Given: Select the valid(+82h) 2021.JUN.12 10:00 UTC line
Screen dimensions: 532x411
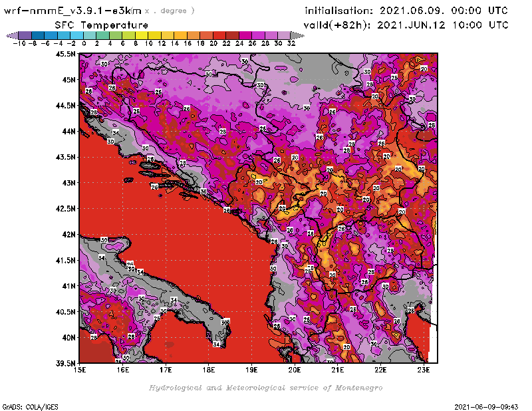Looking at the screenshot, I should pos(406,25).
